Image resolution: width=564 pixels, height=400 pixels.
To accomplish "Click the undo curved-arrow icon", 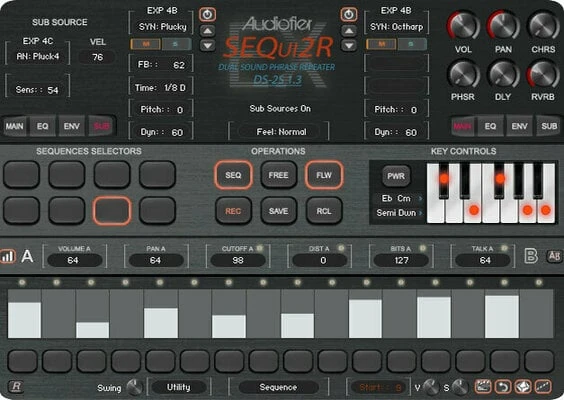I will (x=503, y=387).
